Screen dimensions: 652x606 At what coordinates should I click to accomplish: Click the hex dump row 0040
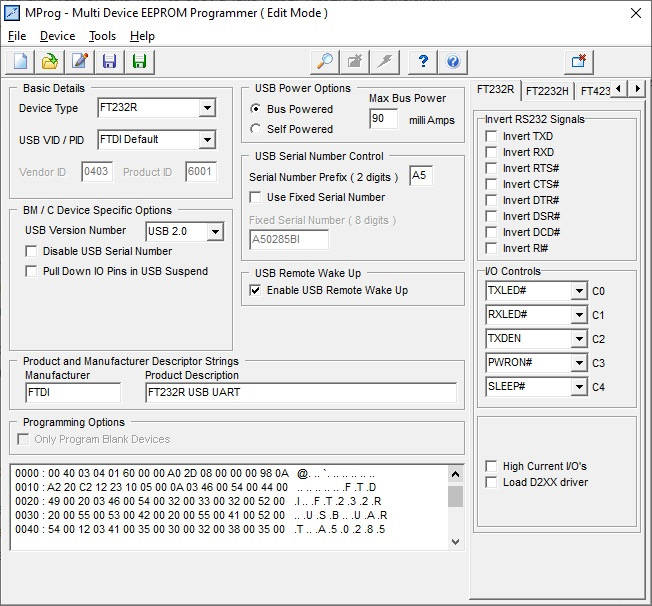click(x=200, y=529)
